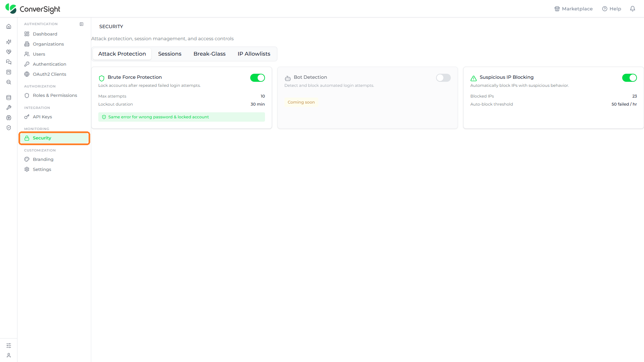
Task: Turn off Suspicious IP Blocking switch
Action: pos(630,78)
